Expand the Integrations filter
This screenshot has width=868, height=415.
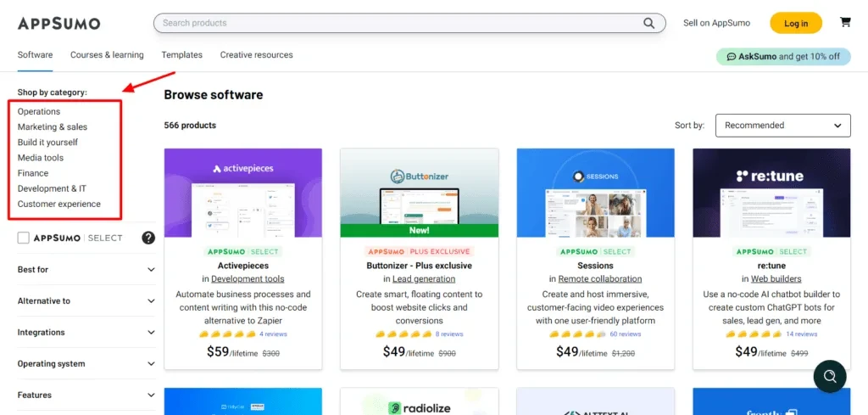[x=86, y=333]
